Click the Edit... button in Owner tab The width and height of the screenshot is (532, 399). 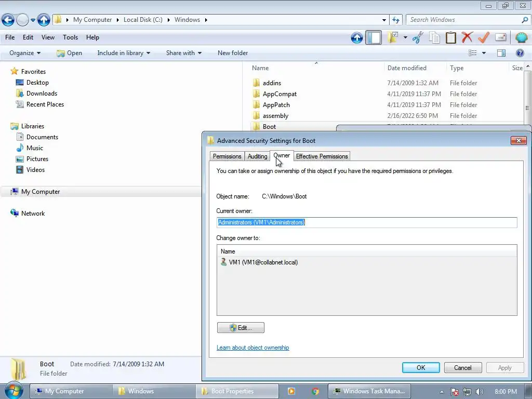coord(241,328)
